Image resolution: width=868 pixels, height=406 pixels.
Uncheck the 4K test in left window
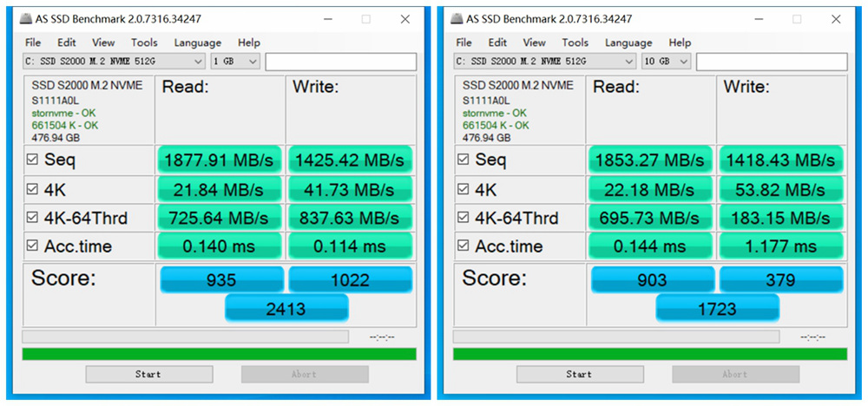(x=32, y=190)
